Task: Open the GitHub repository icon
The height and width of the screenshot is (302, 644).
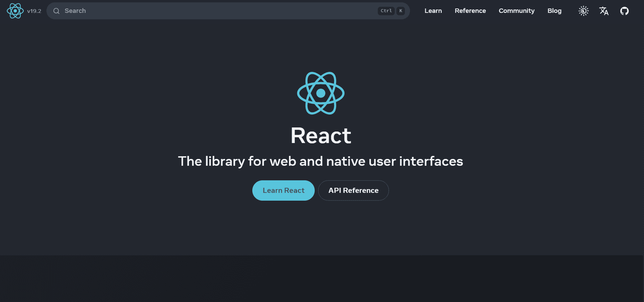Action: click(x=624, y=11)
